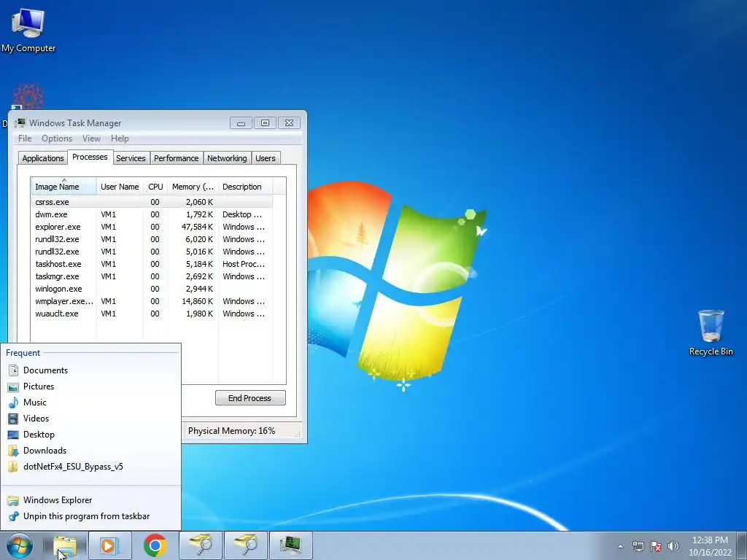Switch to Performance tab

click(177, 158)
